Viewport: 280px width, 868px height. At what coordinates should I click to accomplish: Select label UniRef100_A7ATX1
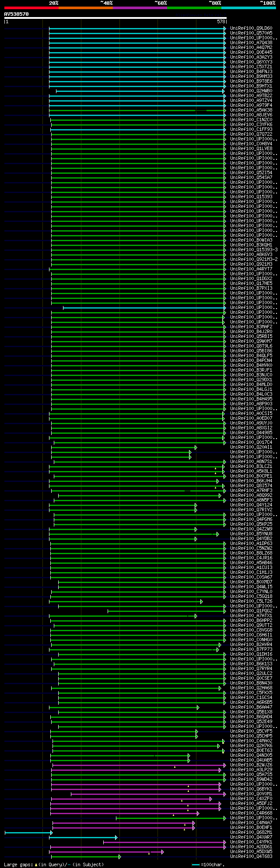coord(251,616)
